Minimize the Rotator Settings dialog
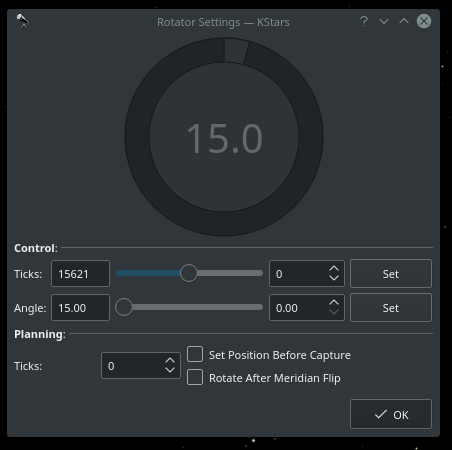The width and height of the screenshot is (452, 450). (384, 22)
